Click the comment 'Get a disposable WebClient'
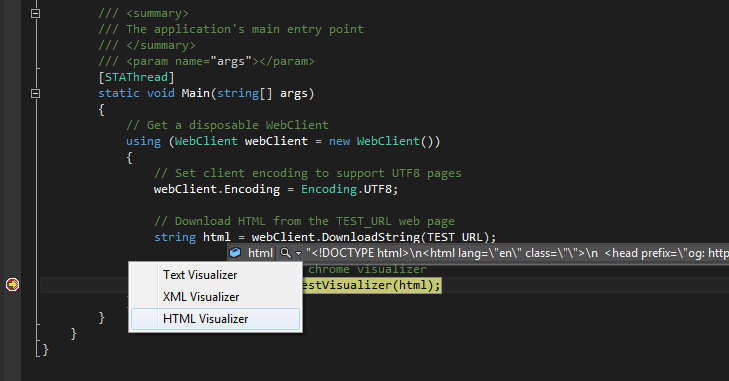729x381 pixels. pos(227,125)
